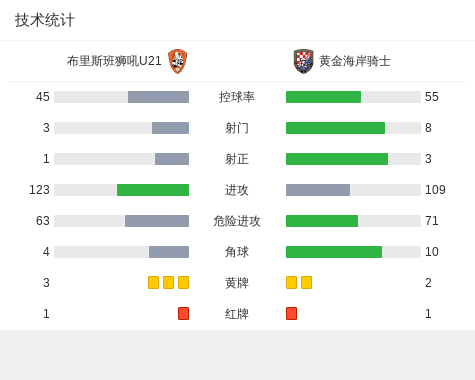Click the Gold Coast Knights checkered shield crest

(x=303, y=61)
